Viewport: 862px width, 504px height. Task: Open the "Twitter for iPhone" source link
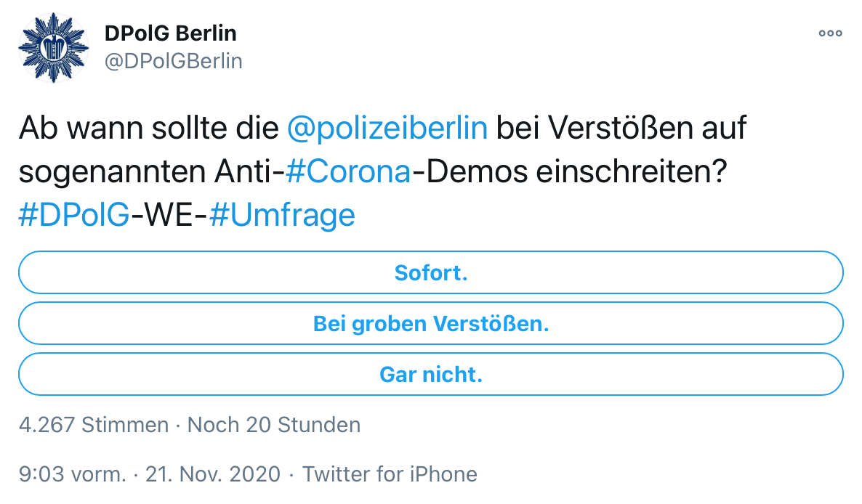pyautogui.click(x=390, y=474)
